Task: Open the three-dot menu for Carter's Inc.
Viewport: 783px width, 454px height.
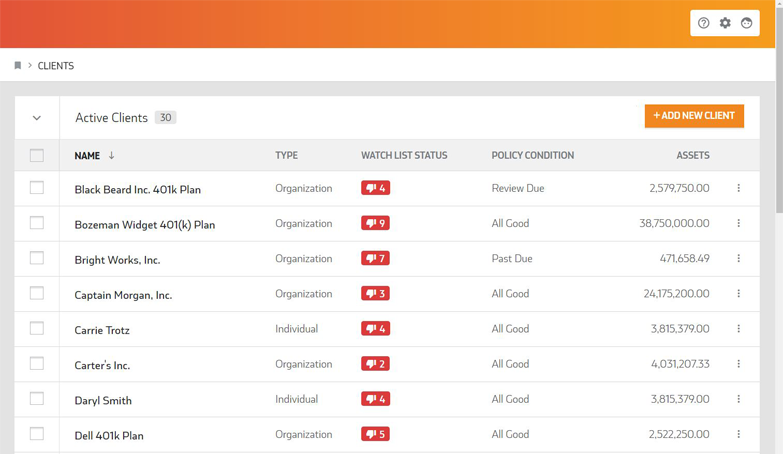Action: [739, 364]
